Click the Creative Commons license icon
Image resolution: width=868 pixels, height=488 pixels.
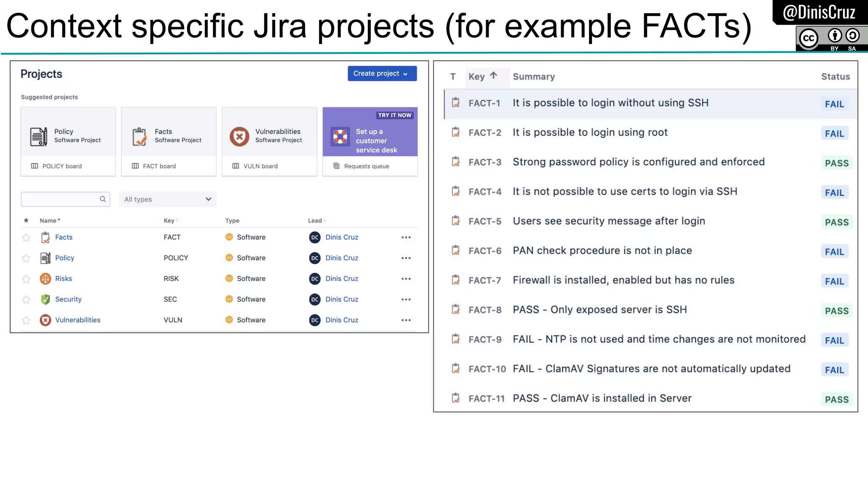pos(831,39)
